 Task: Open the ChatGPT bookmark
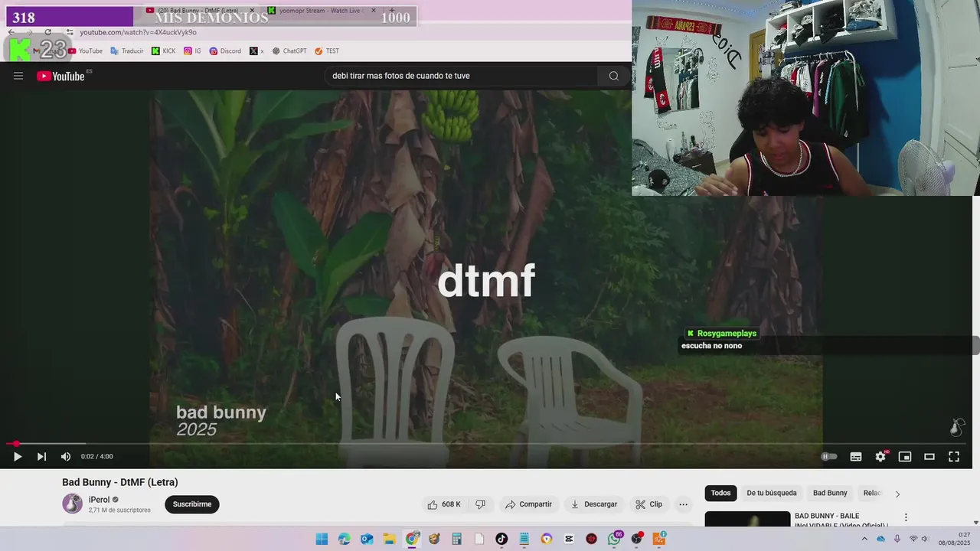click(289, 51)
